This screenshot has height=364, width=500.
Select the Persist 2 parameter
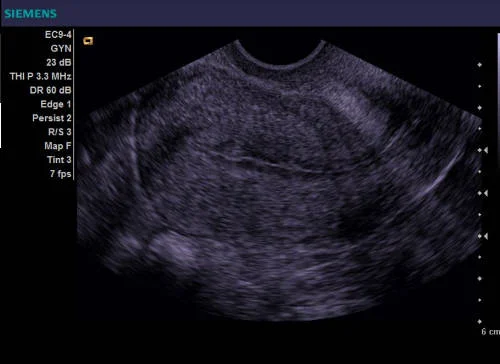[x=52, y=118]
